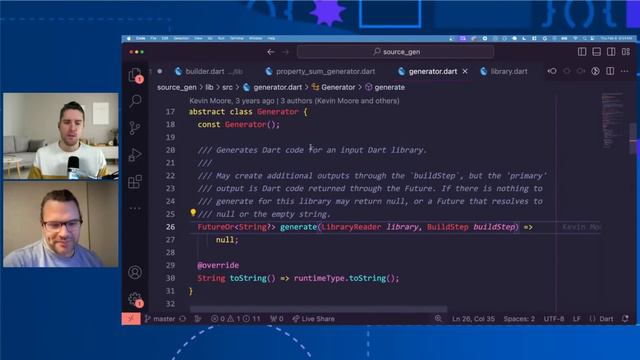
Task: Open the Run and Debug view
Action: coord(135,155)
